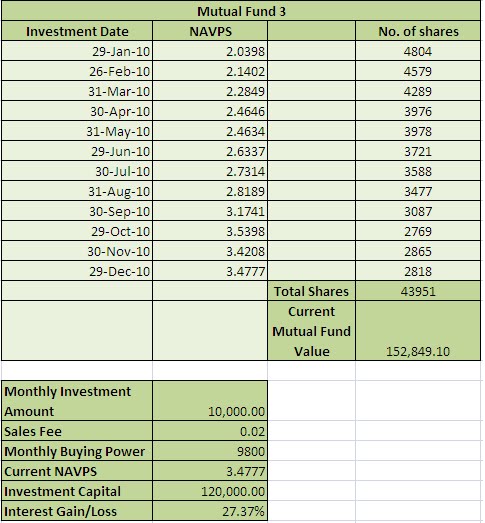Viewport: 485px width, 523px height.
Task: Click the Current NAVPS label
Action: tap(77, 471)
